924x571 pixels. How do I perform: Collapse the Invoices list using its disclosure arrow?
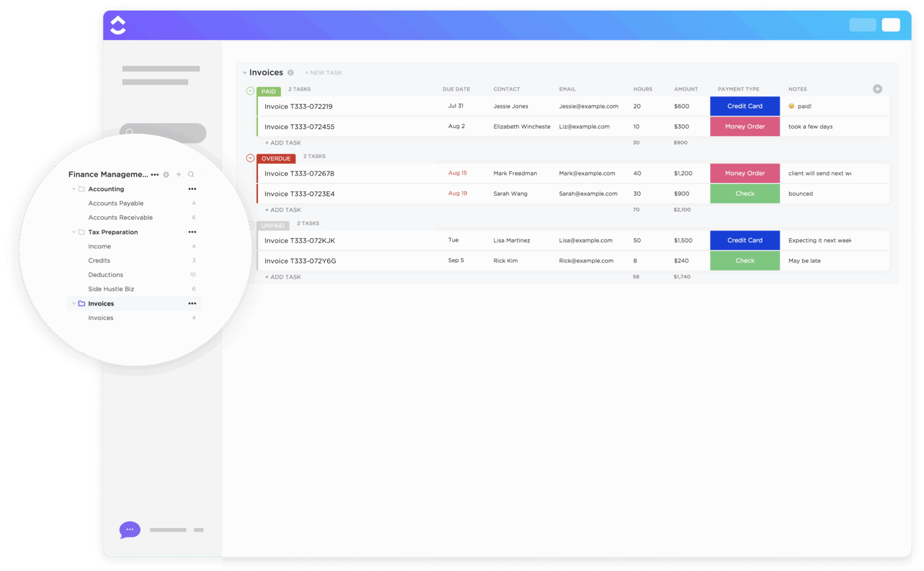[x=244, y=73]
